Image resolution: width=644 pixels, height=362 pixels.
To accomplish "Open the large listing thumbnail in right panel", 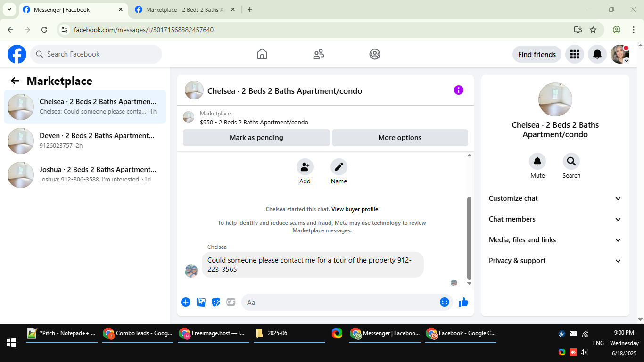I will 555,99.
